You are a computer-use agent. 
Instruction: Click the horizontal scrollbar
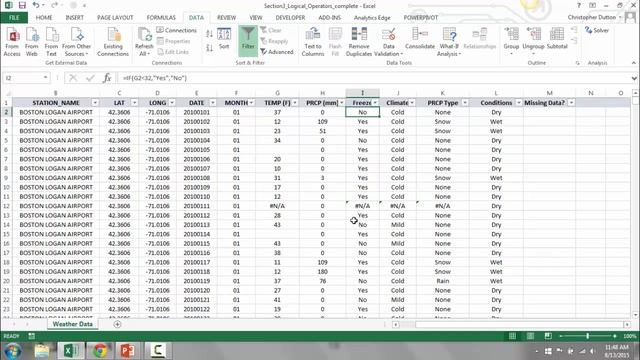(x=519, y=324)
